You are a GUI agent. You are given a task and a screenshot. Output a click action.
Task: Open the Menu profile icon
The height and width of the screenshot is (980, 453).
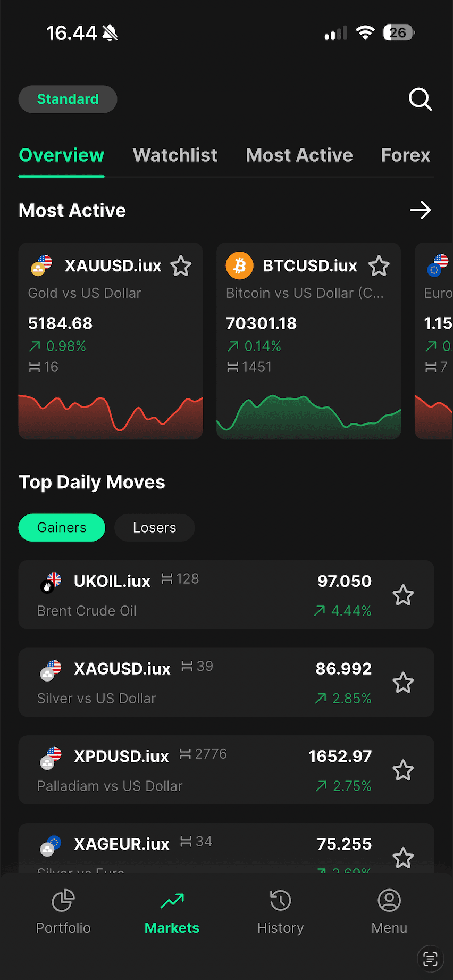point(389,900)
